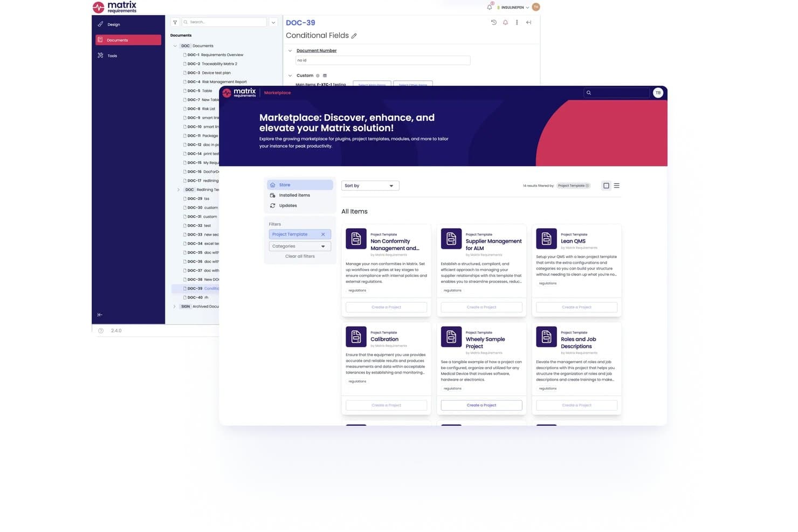Open notifications bell in the top header
The image size is (798, 532).
point(490,7)
